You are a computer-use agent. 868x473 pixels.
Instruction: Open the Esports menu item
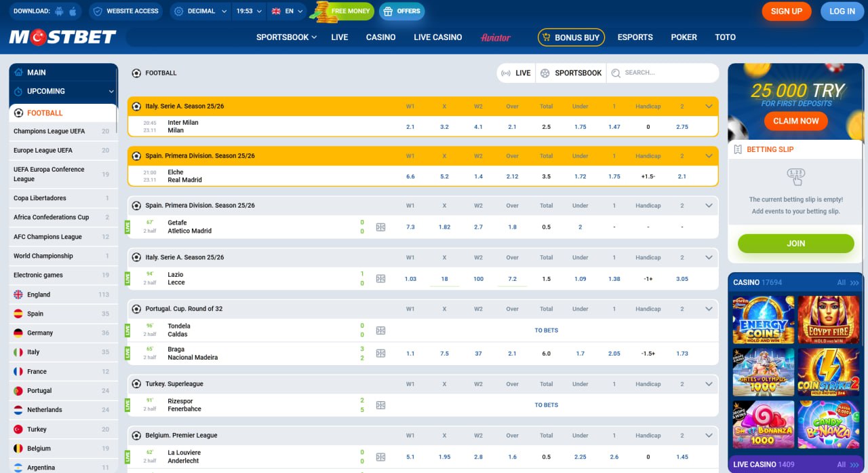[x=635, y=37]
